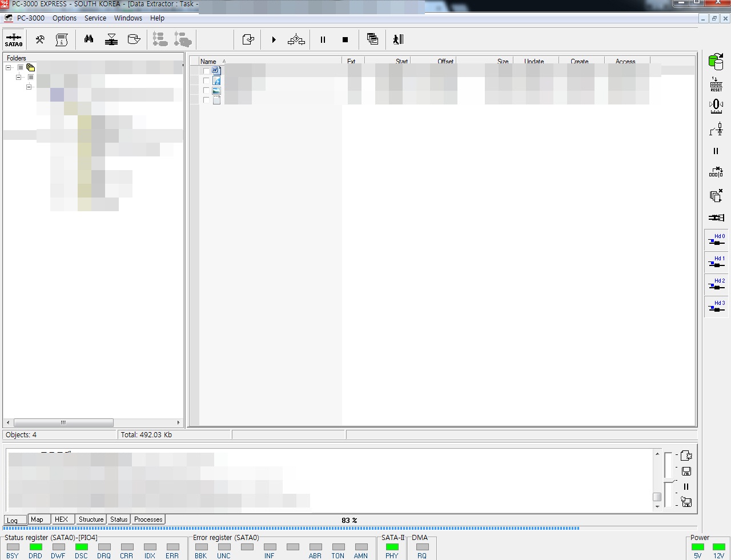Click the disk with arrow toolbar icon
This screenshot has height=560, width=731.
pyautogui.click(x=134, y=39)
